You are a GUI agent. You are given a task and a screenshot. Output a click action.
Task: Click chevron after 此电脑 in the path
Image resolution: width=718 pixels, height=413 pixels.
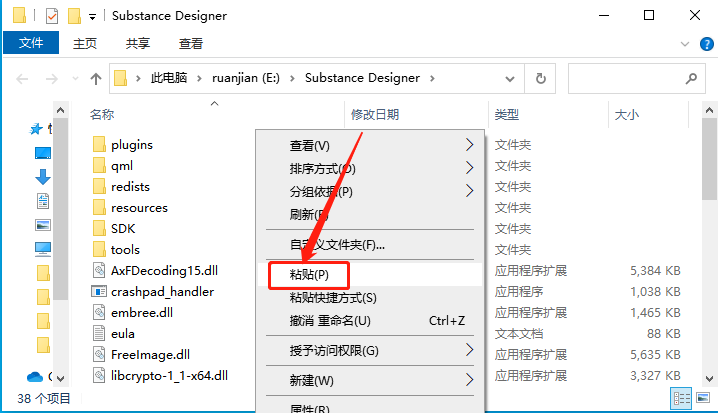[x=199, y=79]
